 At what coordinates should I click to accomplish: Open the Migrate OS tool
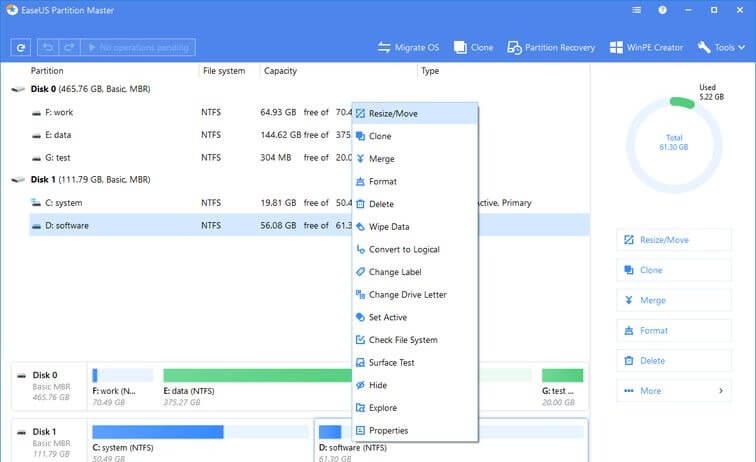point(408,47)
